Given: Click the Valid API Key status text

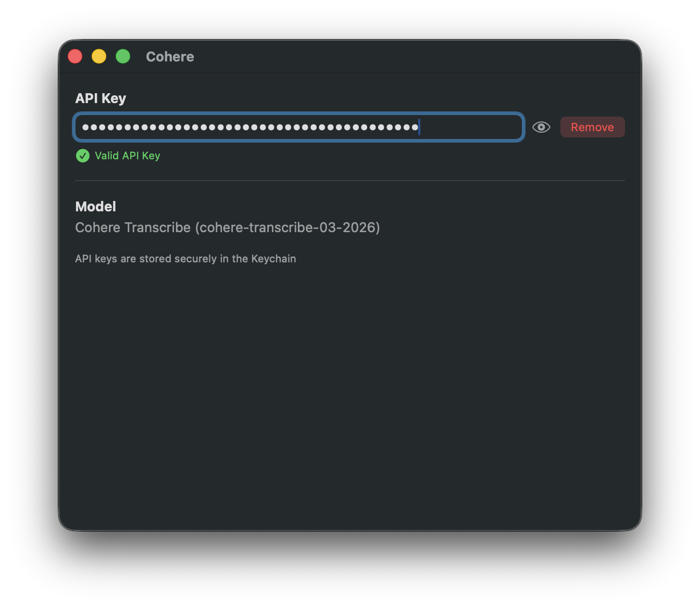Looking at the screenshot, I should (127, 156).
